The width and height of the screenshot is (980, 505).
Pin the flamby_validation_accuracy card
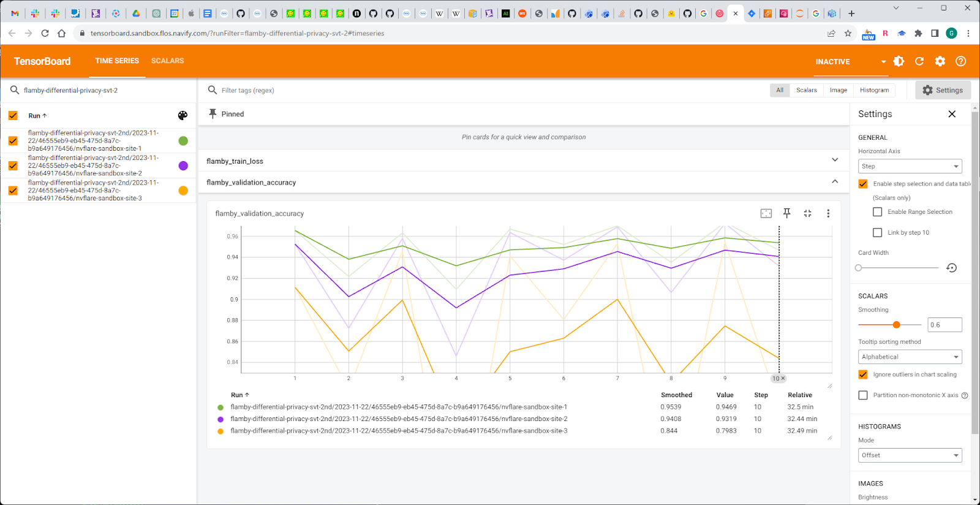click(x=787, y=213)
